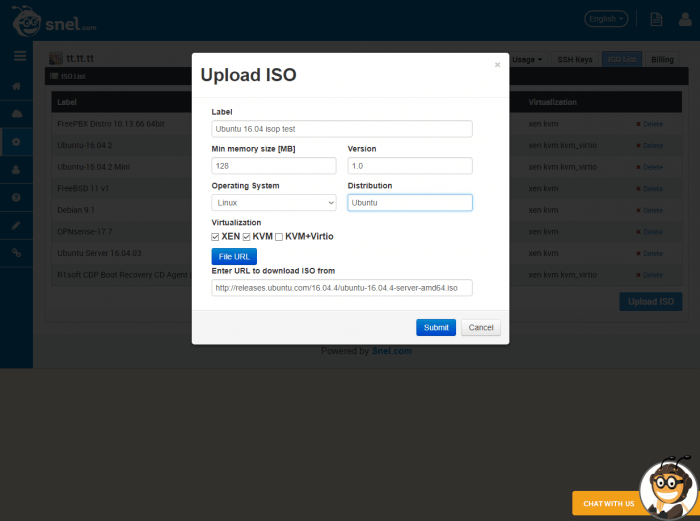Screen dimensions: 700x521
Task: Enable the KVM+Virtio checkbox
Action: click(279, 237)
